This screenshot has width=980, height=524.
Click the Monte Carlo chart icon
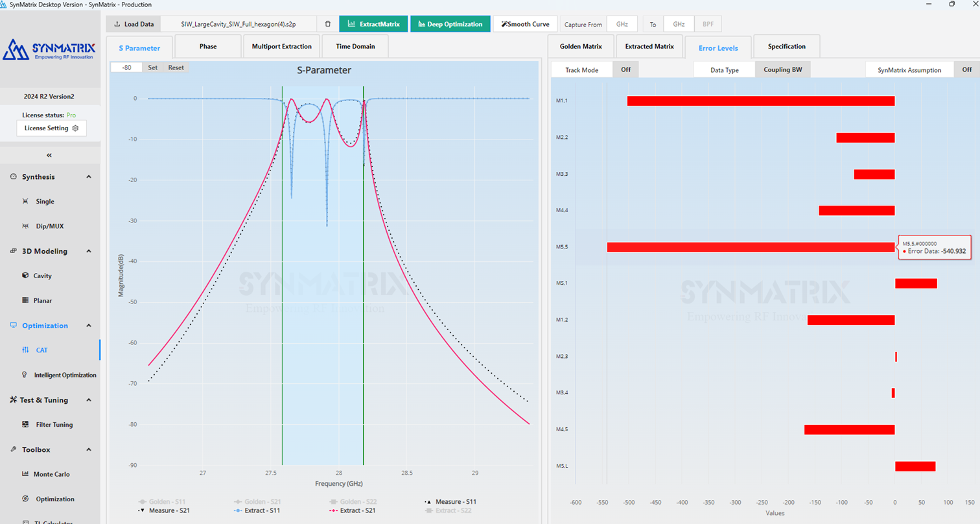coord(25,474)
